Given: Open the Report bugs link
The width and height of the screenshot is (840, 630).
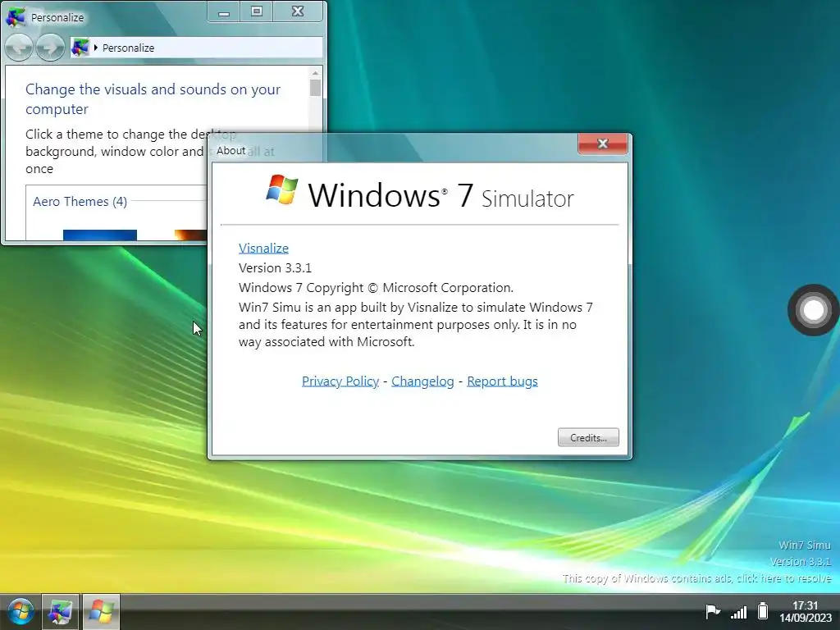Looking at the screenshot, I should point(503,381).
